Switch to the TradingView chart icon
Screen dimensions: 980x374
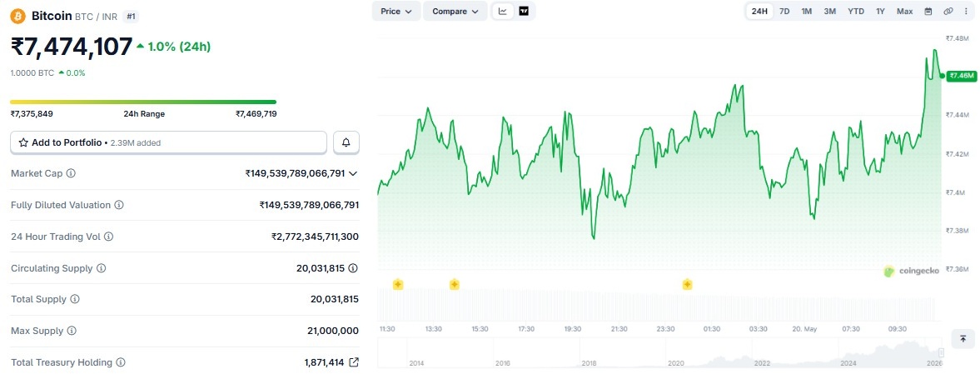524,12
